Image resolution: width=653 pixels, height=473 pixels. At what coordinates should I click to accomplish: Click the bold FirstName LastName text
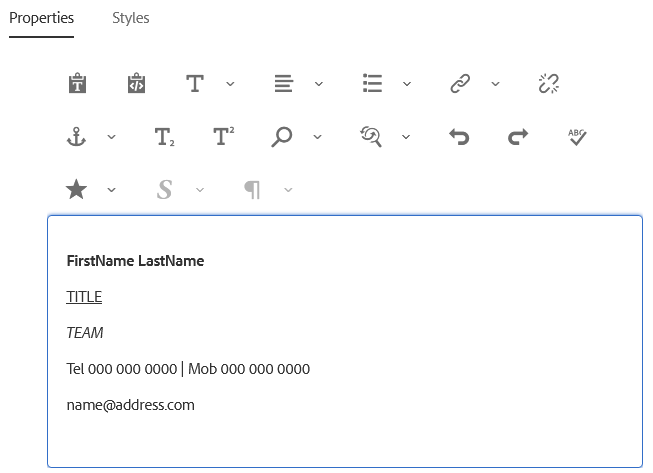tap(135, 261)
